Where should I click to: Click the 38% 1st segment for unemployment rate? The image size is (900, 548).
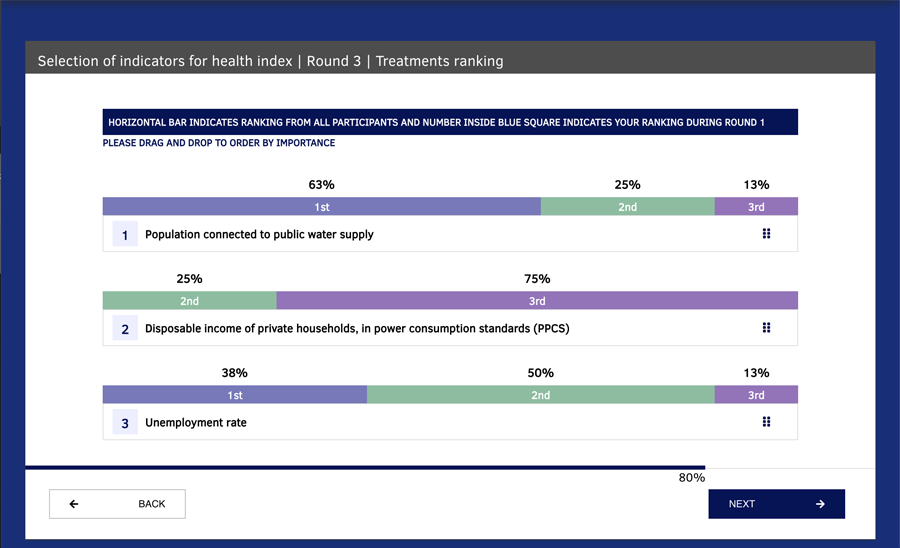click(235, 395)
